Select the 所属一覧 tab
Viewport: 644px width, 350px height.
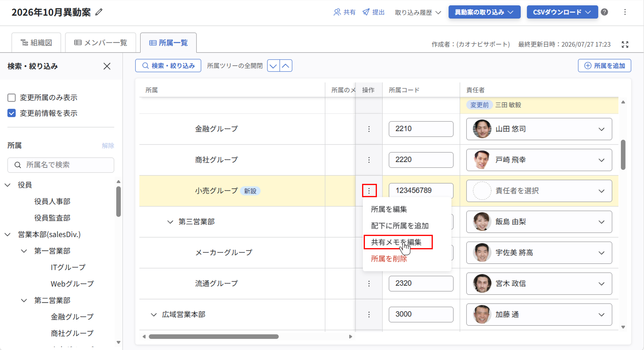click(x=168, y=43)
